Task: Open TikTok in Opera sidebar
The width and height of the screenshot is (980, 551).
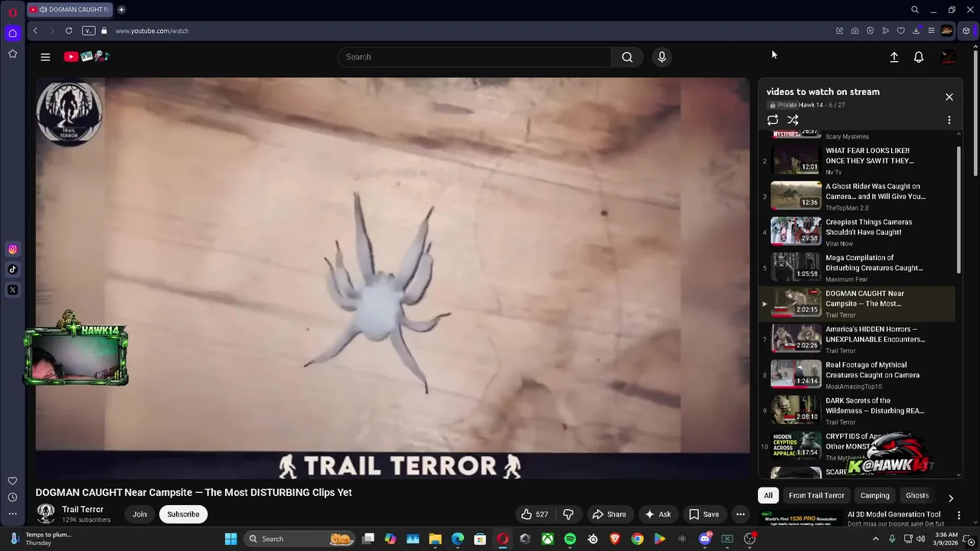Action: coord(12,269)
